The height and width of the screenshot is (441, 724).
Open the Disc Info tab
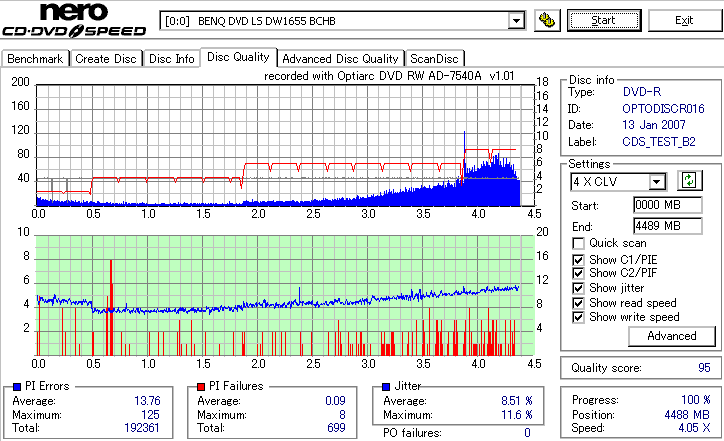171,59
